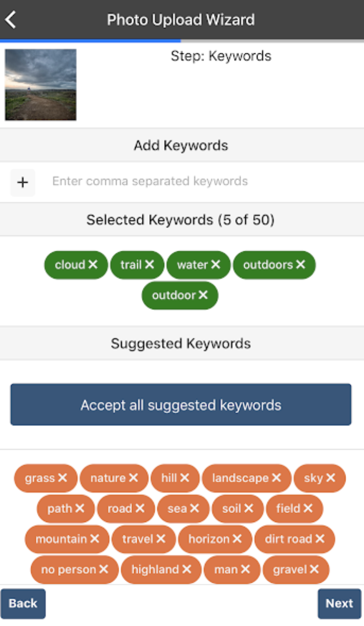Remove the 'cloud' selected keyword
This screenshot has height=626, width=364.
93,264
